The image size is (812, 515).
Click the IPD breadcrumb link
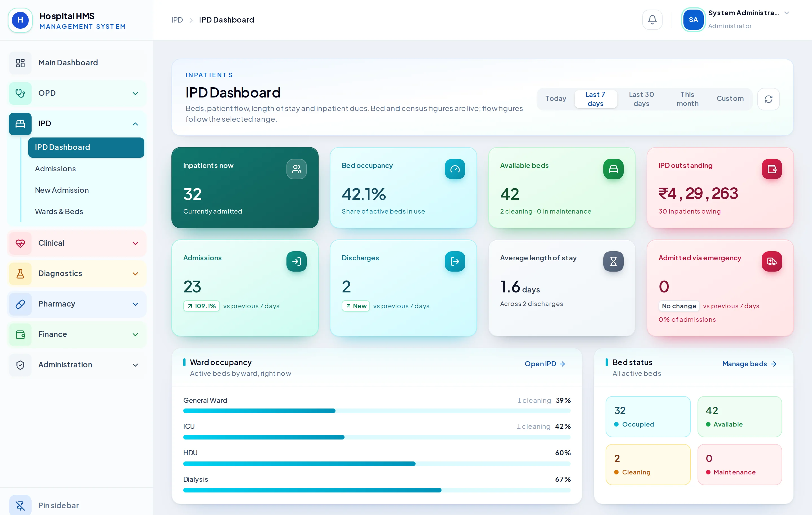coord(177,20)
